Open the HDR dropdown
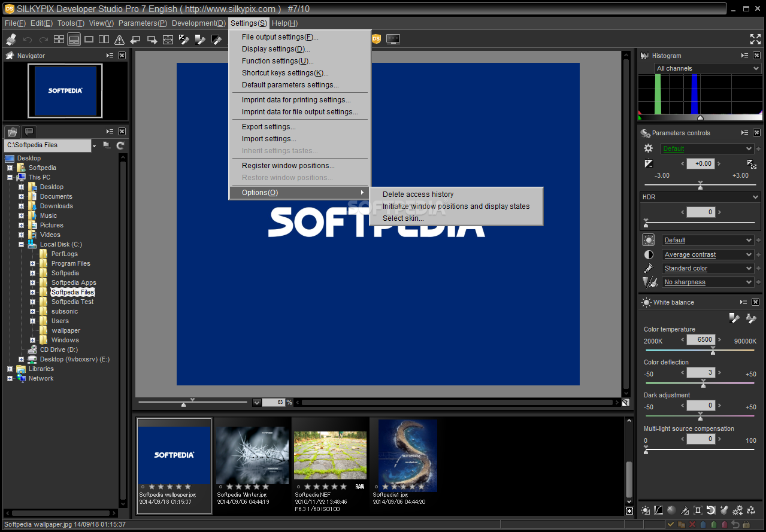766x532 pixels. [700, 197]
